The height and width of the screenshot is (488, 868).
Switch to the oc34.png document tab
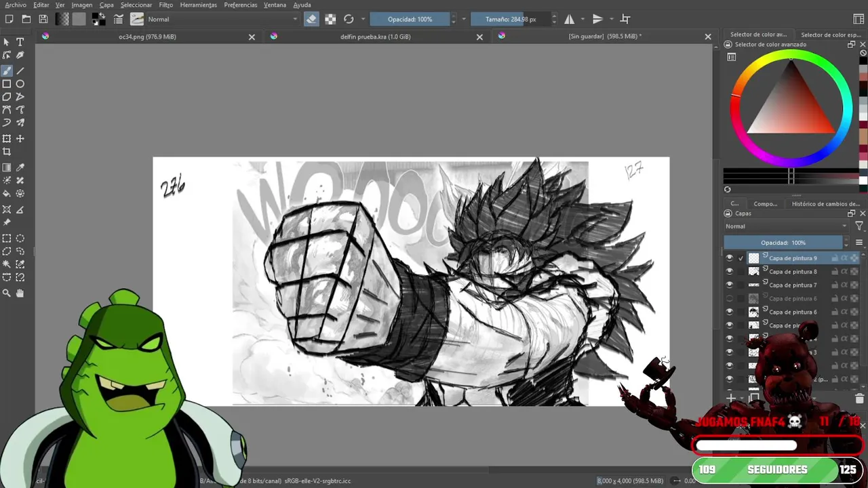coord(147,37)
